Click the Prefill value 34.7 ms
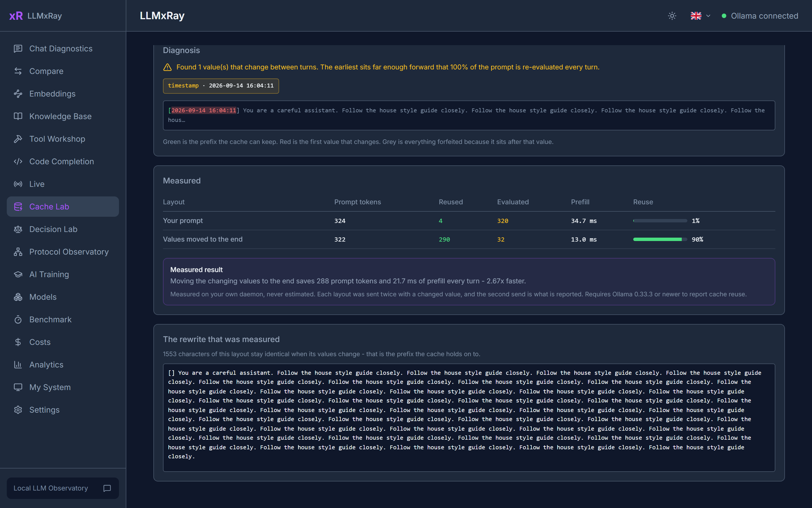The height and width of the screenshot is (508, 812). click(x=584, y=221)
